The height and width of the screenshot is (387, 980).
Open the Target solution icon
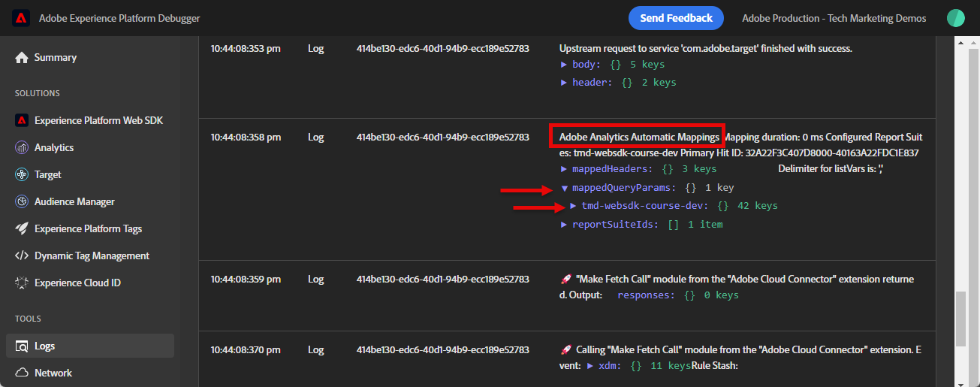(x=21, y=174)
